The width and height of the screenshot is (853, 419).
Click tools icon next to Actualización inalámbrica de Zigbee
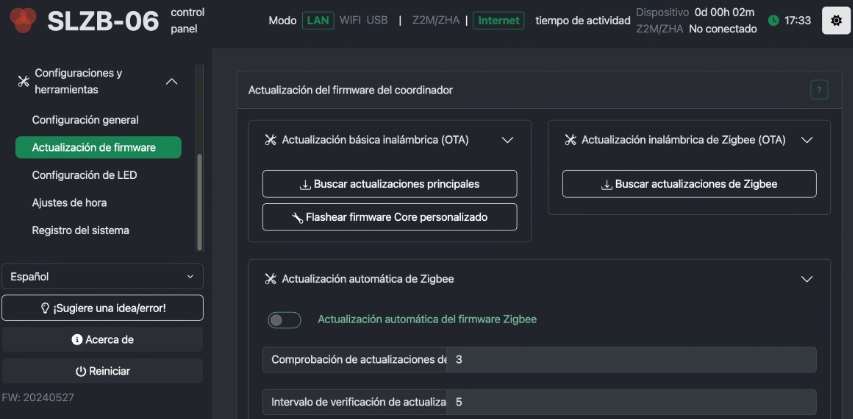click(570, 140)
